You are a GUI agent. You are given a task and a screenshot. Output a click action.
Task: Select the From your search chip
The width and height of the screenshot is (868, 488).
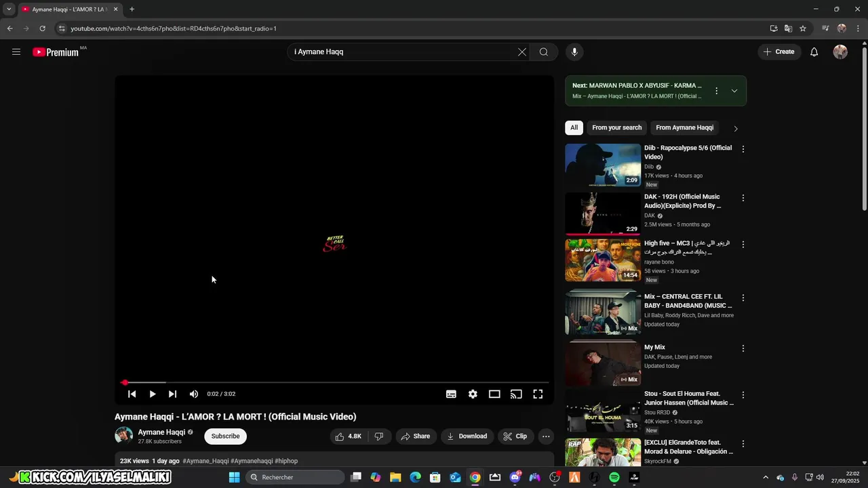point(616,127)
